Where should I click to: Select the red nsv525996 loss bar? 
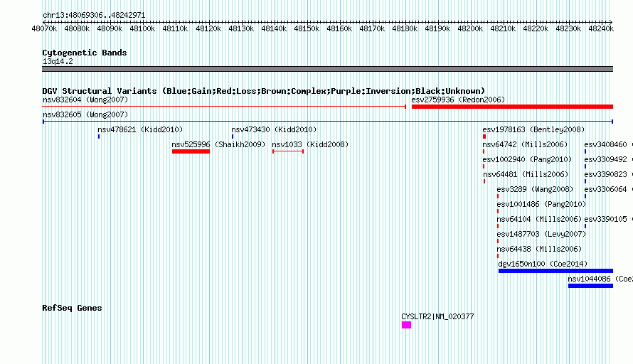tap(191, 151)
